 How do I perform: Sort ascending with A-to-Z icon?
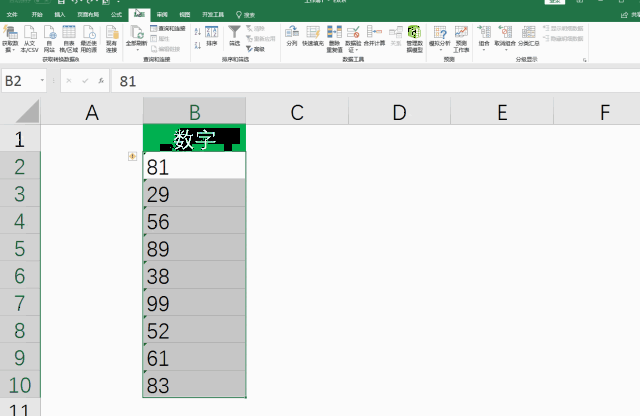tap(198, 32)
